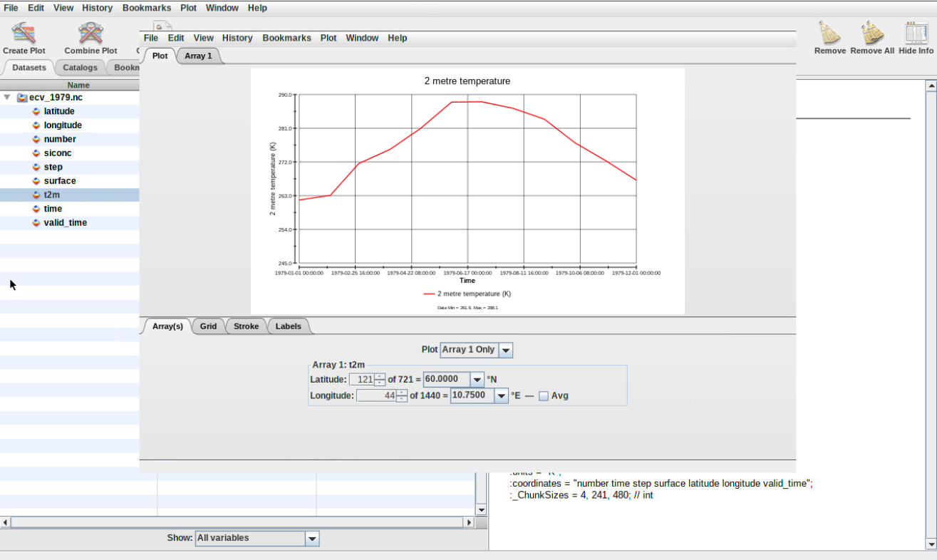Select the time variable row
Viewport: 937px width, 560px height.
[70, 209]
